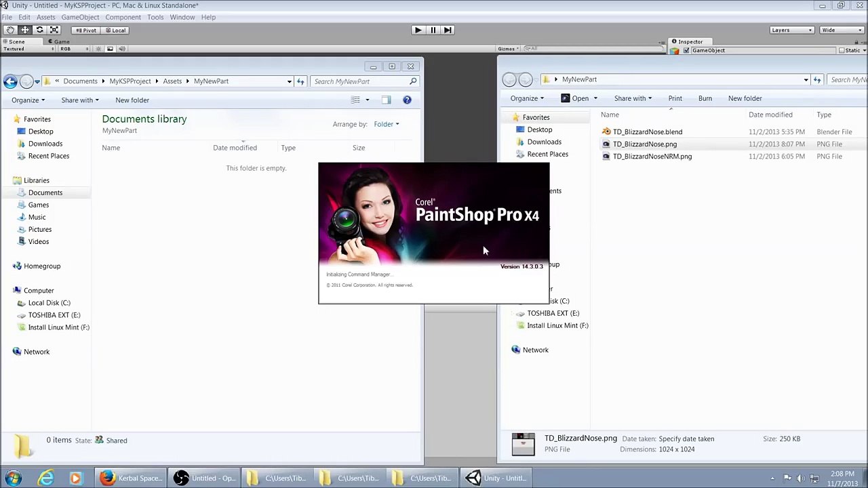Screen dimensions: 868x488
Task: Launch Internet Explorer from the taskbar
Action: click(x=45, y=478)
